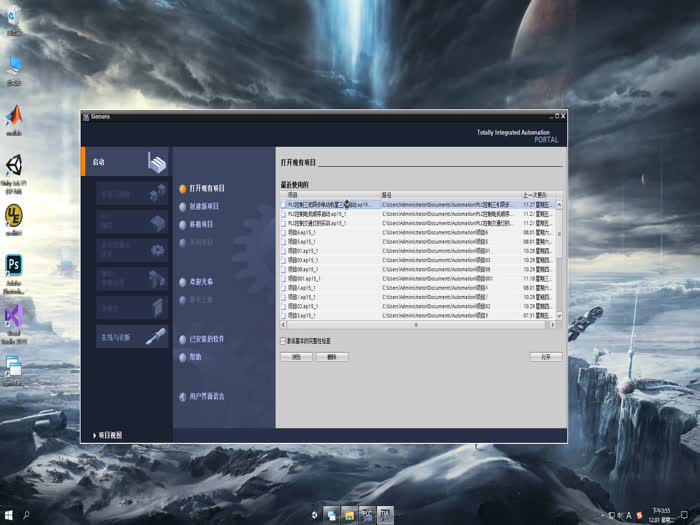The image size is (700, 525).
Task: Open the Adobe Photoshop desktop shortcut
Action: (14, 265)
